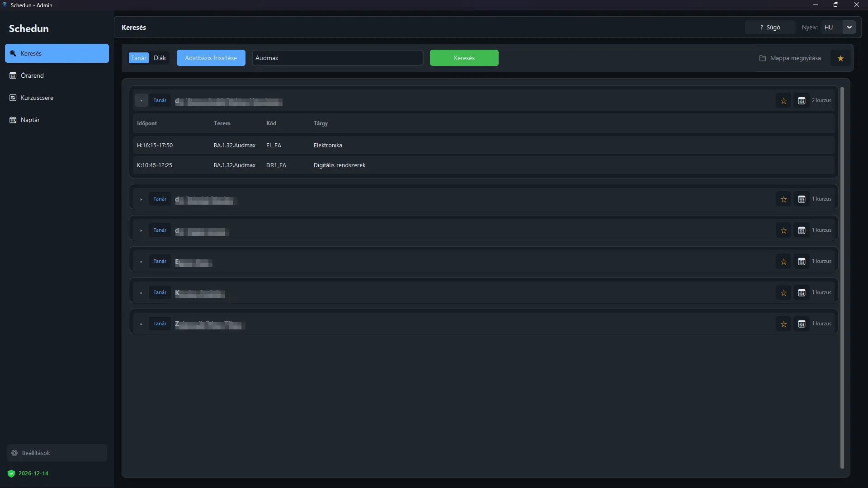Open the Súgó help button
This screenshot has height=488, width=868.
pyautogui.click(x=770, y=28)
